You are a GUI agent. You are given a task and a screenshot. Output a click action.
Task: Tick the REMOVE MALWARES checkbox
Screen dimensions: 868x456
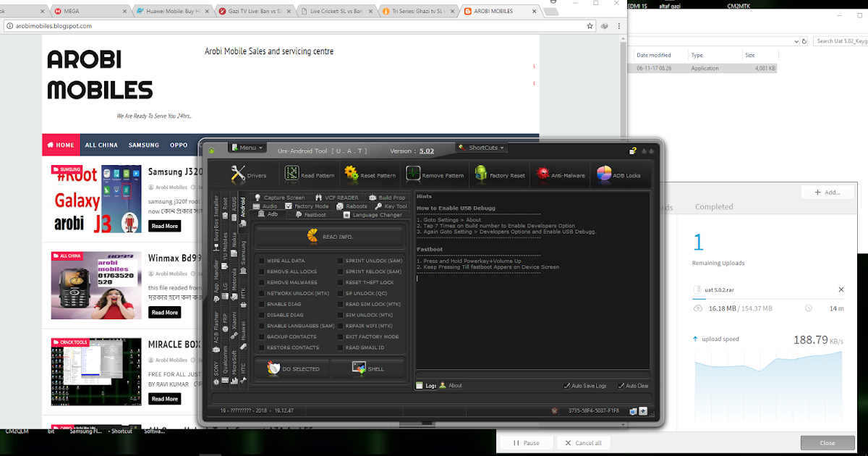click(263, 282)
